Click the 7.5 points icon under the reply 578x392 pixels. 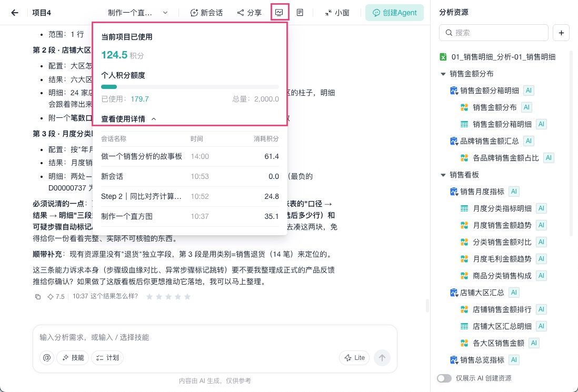(x=51, y=297)
